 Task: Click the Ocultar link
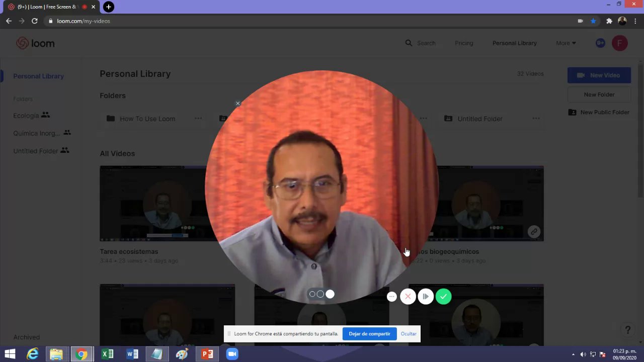(x=409, y=334)
